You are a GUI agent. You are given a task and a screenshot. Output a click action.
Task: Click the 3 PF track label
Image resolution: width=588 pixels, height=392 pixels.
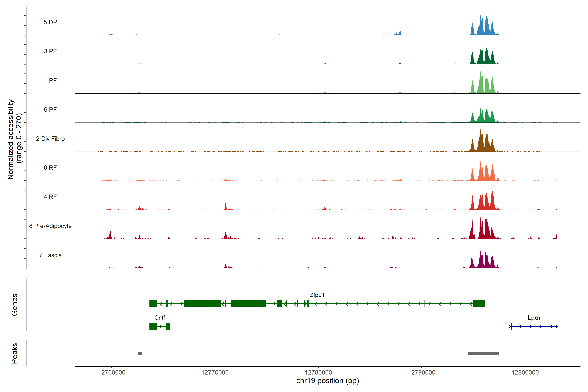tap(50, 51)
